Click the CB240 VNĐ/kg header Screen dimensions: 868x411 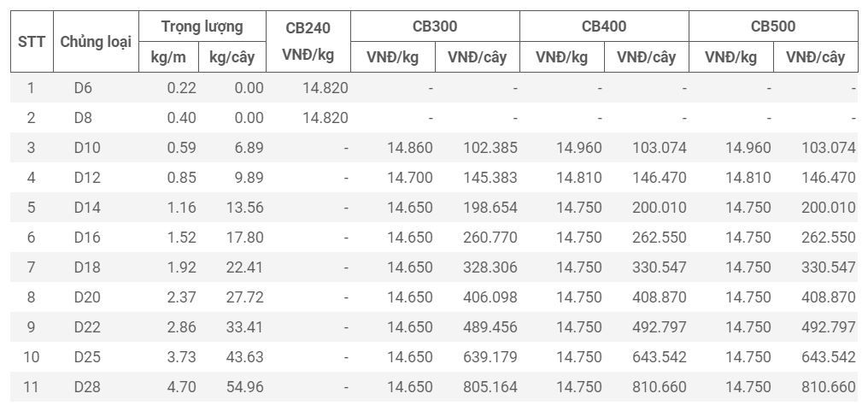tap(308, 42)
